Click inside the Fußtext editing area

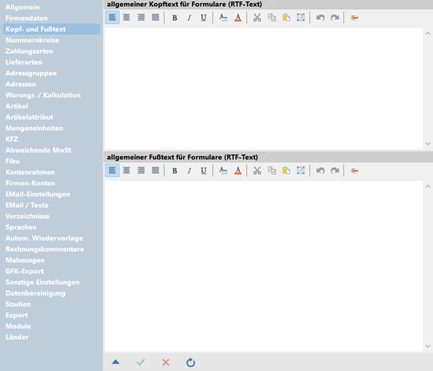tap(263, 266)
